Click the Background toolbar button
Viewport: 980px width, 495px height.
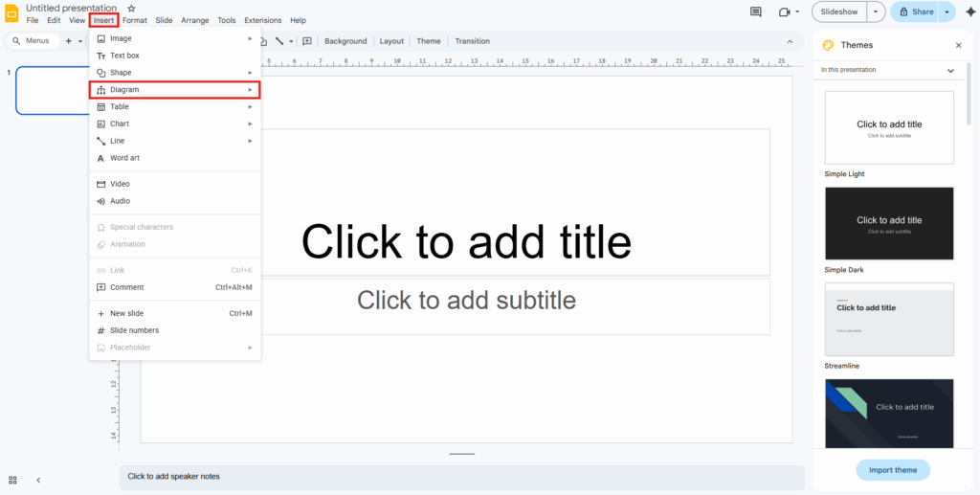(345, 41)
